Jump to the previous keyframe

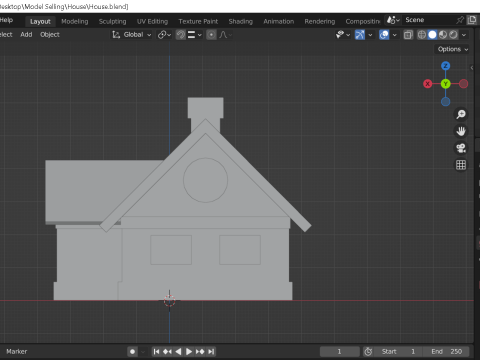tap(167, 352)
